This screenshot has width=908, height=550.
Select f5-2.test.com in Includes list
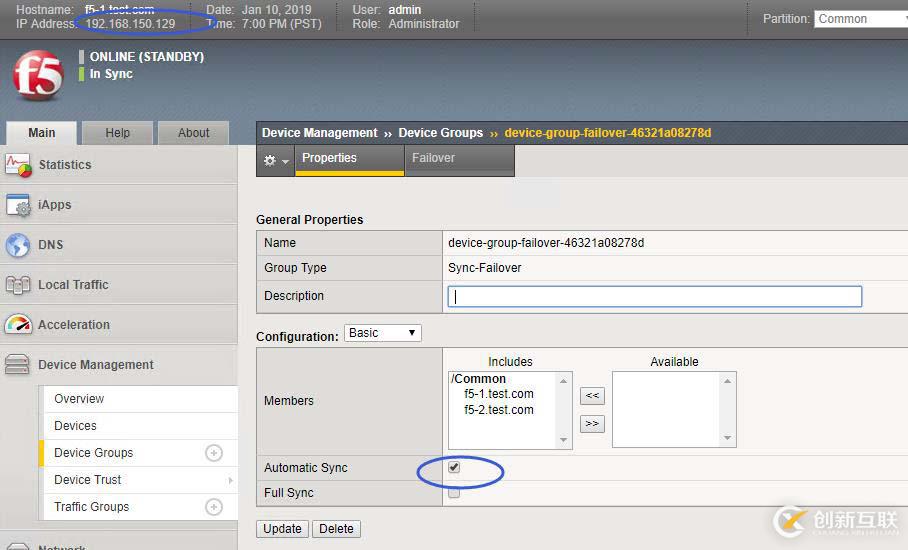(498, 410)
